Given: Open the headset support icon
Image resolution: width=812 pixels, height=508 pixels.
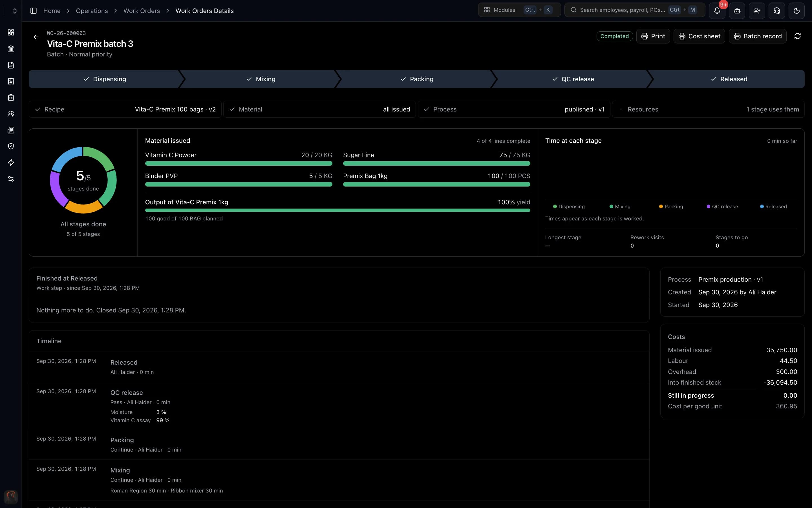Looking at the screenshot, I should pos(776,10).
